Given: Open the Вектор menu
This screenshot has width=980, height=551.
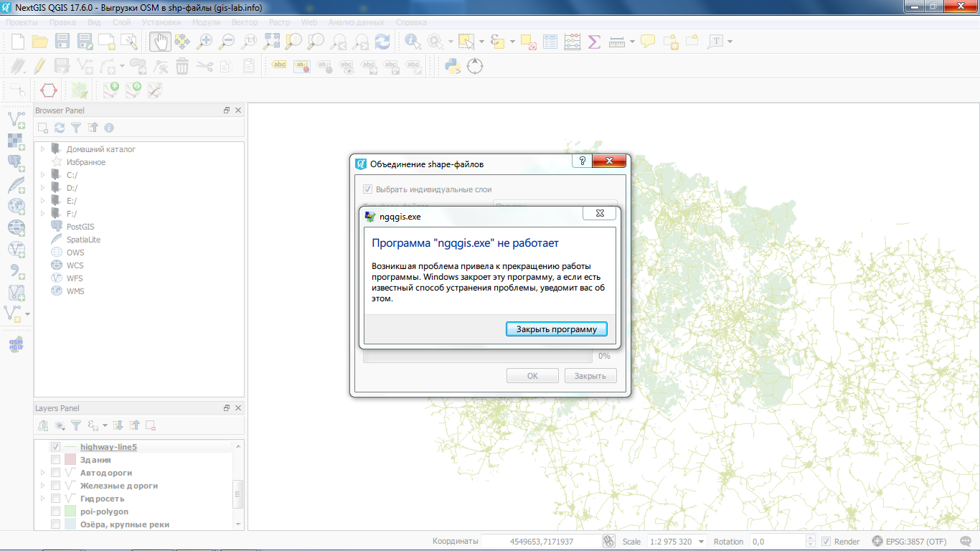Looking at the screenshot, I should pyautogui.click(x=245, y=22).
